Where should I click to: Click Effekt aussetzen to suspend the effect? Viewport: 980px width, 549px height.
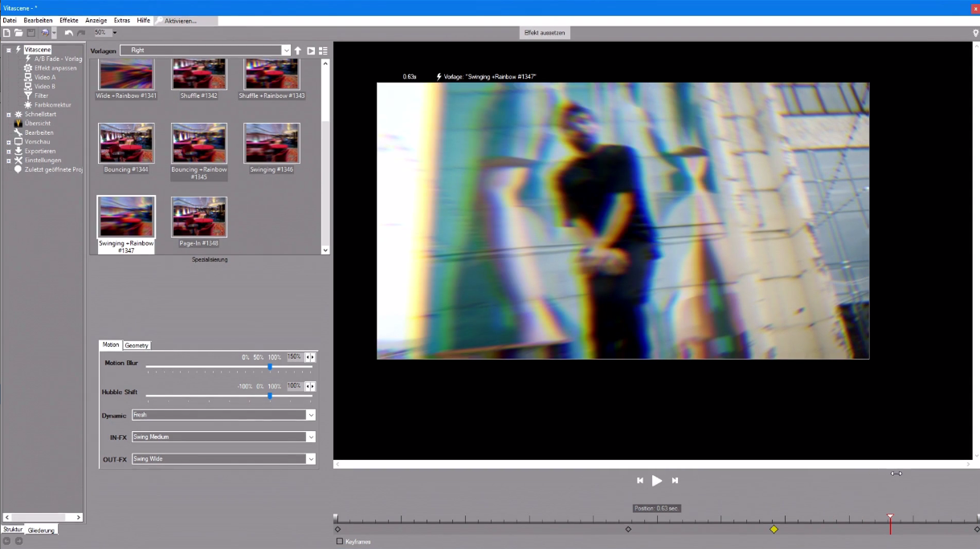pyautogui.click(x=545, y=32)
